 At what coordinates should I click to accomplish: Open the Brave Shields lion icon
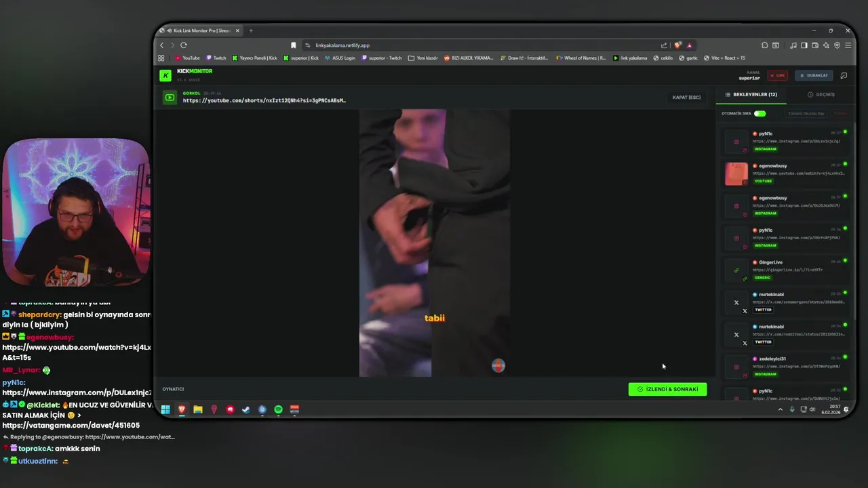tap(677, 45)
